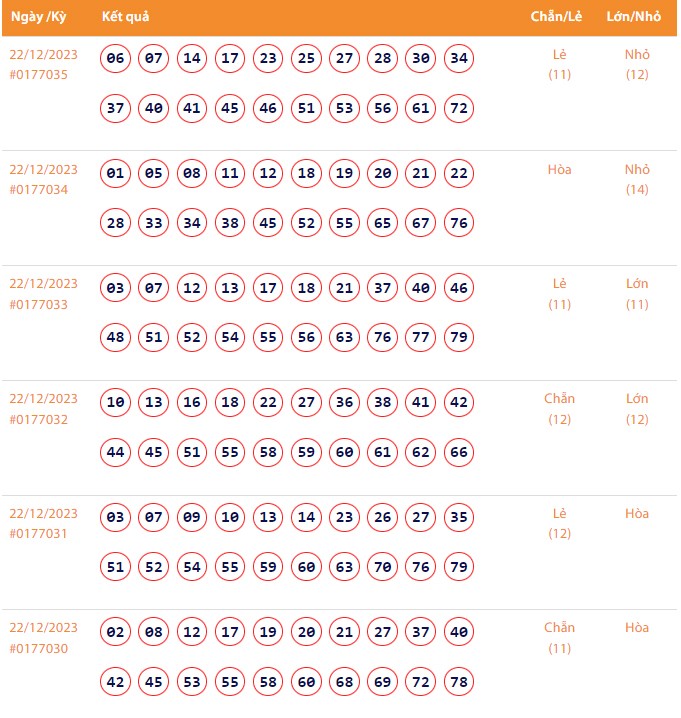Click the "Kết quả" column header

click(126, 17)
